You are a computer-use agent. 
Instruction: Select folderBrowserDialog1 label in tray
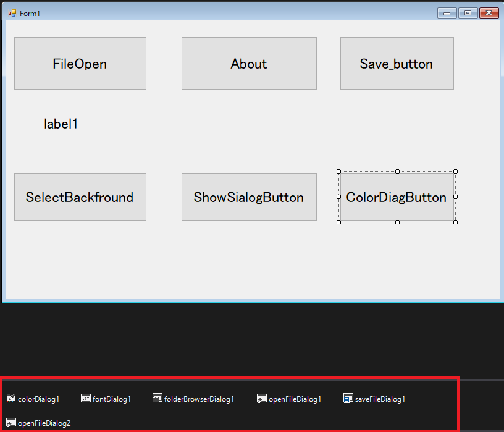pyautogui.click(x=199, y=399)
